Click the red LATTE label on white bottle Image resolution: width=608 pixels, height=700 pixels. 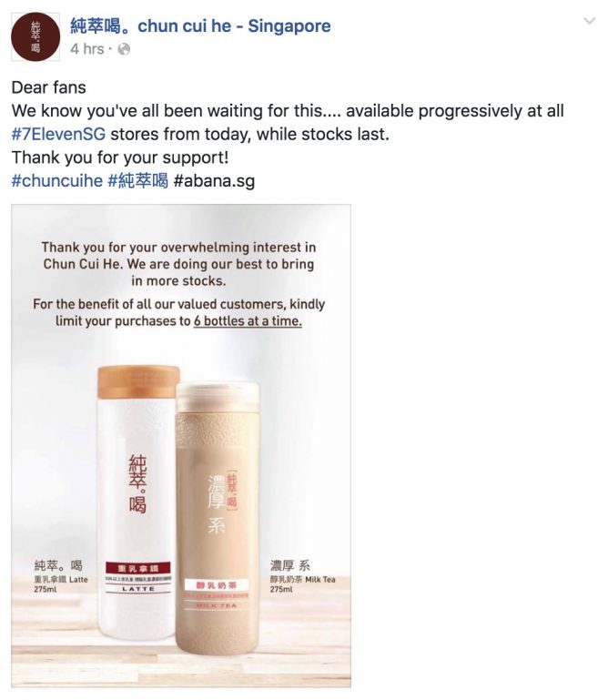pos(138,578)
